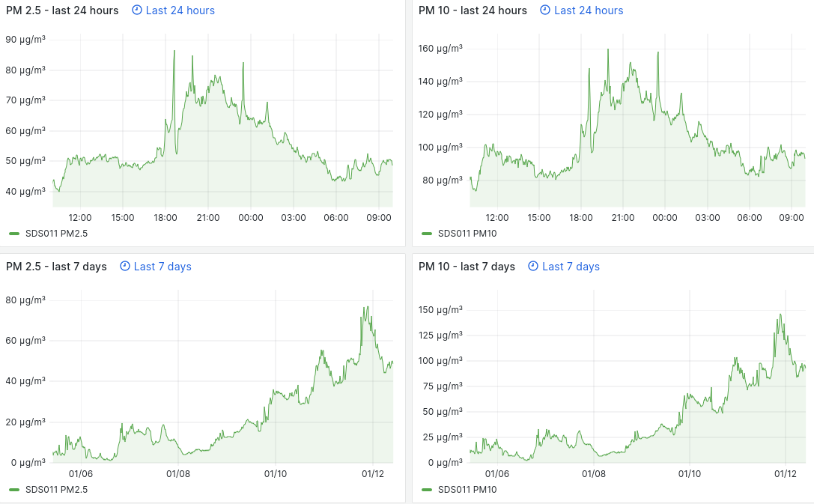The height and width of the screenshot is (504, 814).
Task: Toggle SDS011 PM10 series label in 7-day legend
Action: pyautogui.click(x=467, y=490)
